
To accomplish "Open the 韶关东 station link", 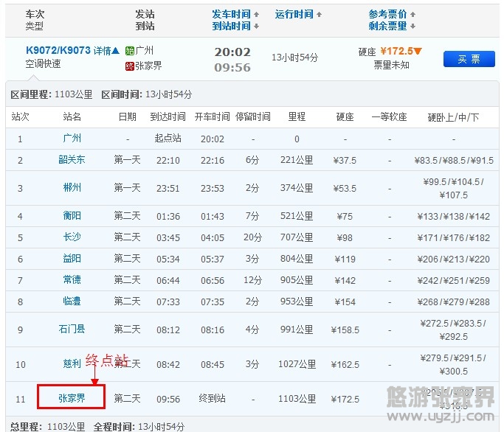I will pyautogui.click(x=72, y=160).
